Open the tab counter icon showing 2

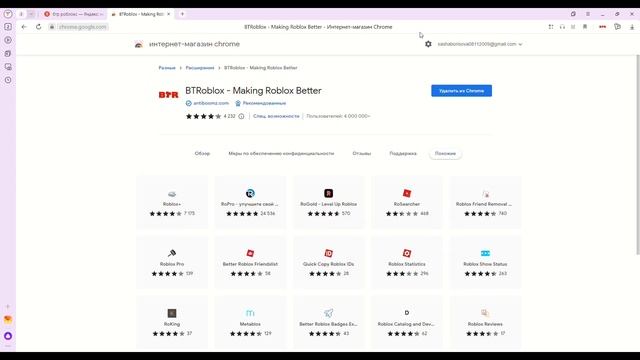[8, 27]
